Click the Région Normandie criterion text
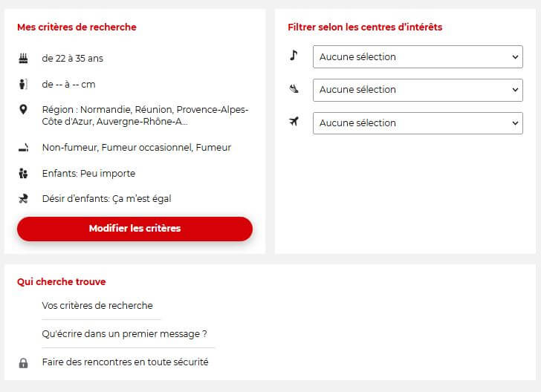Screen dimensions: 541x392 (145, 115)
